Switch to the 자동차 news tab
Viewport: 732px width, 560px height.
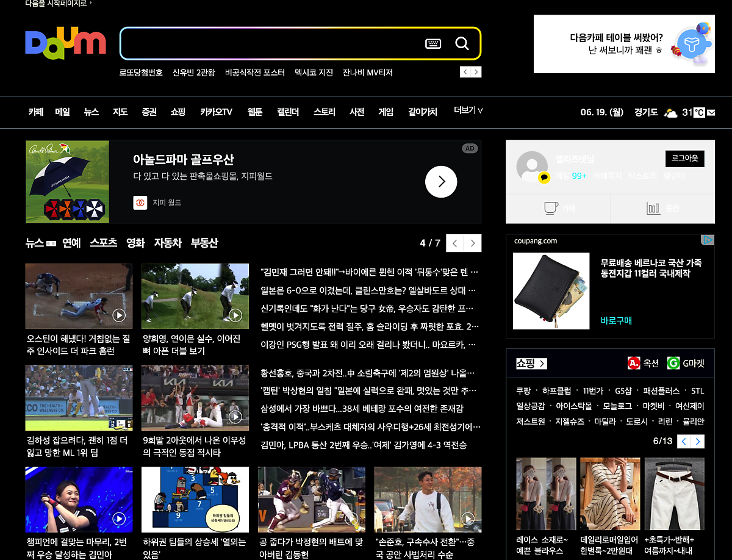pos(168,243)
